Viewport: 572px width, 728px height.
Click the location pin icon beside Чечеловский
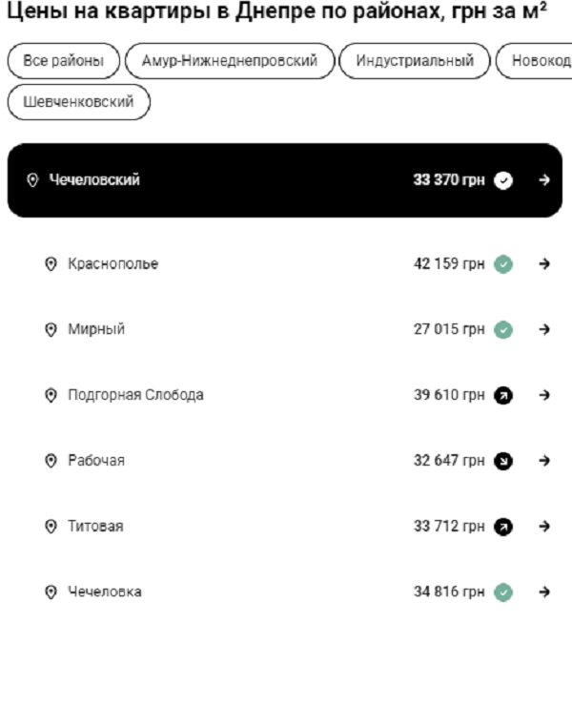[x=32, y=180]
